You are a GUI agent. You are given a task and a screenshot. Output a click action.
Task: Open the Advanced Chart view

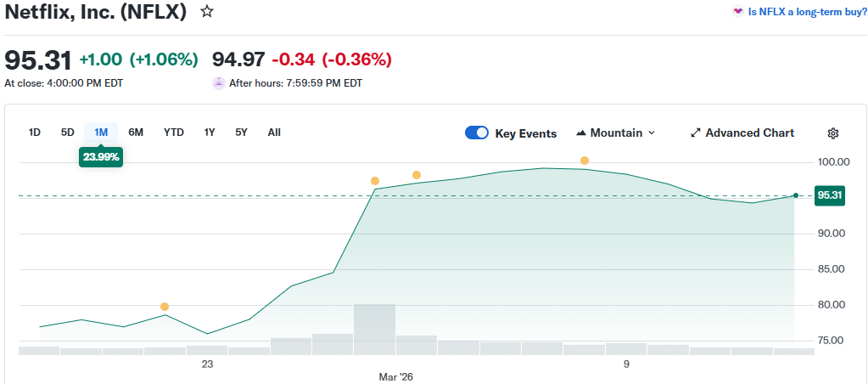[742, 133]
